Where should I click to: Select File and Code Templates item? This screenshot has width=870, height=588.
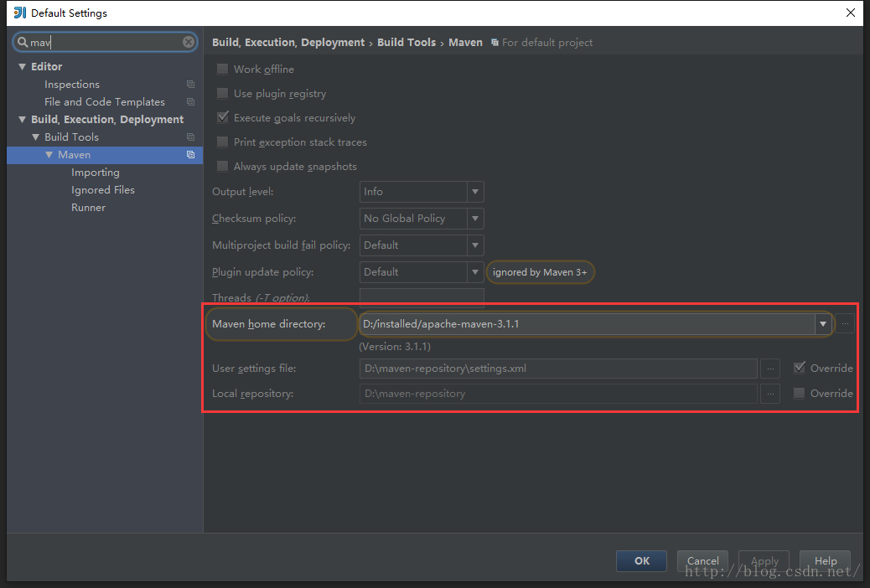pyautogui.click(x=104, y=102)
